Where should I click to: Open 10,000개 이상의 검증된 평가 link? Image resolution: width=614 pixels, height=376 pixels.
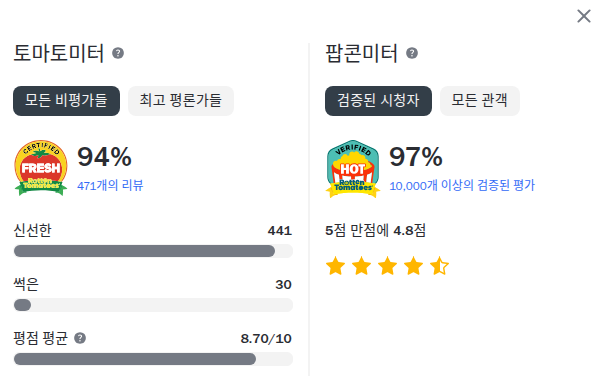coord(462,185)
